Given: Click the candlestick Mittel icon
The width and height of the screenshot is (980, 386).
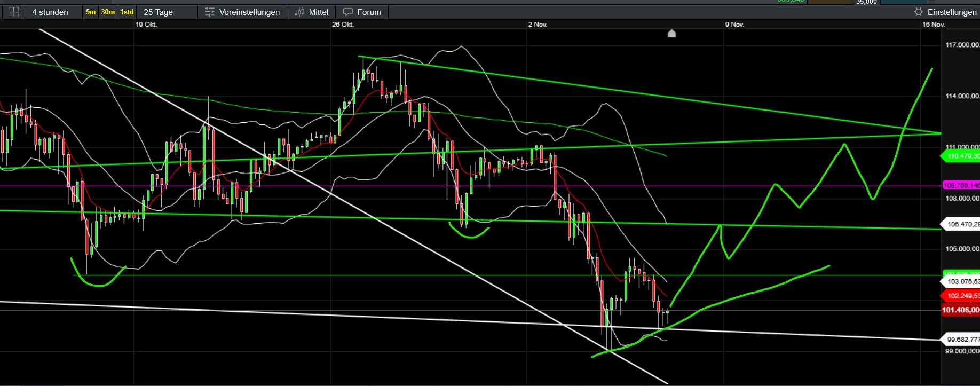Looking at the screenshot, I should pyautogui.click(x=299, y=12).
